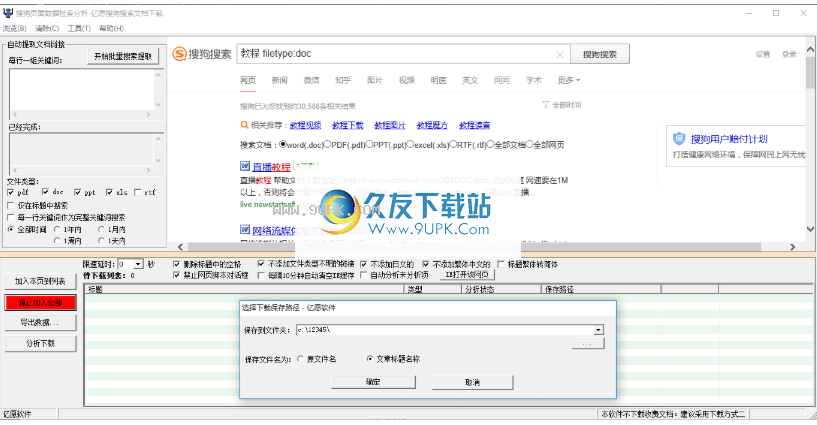Toggle 删除标题中的空格 checkbox
Screen dimensions: 817x425
[177, 265]
